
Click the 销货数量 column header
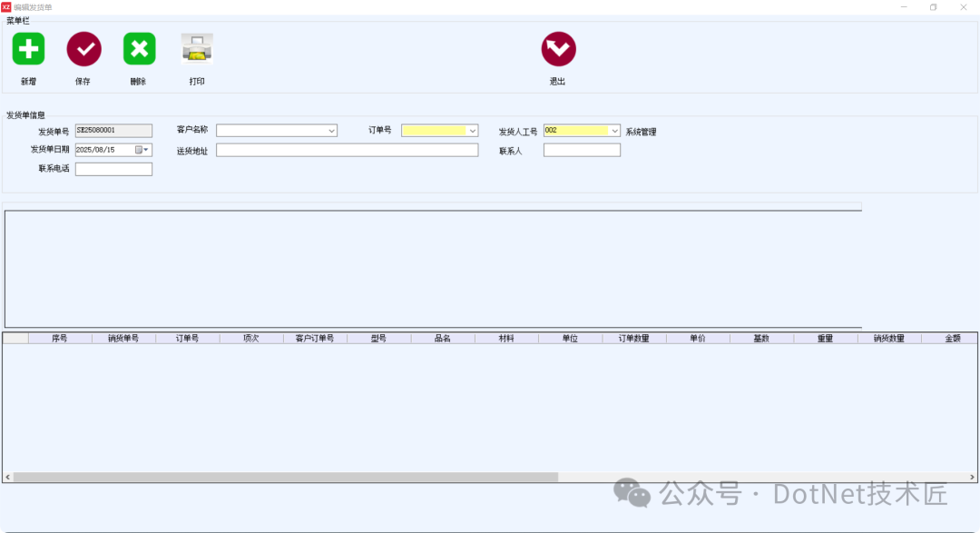889,338
